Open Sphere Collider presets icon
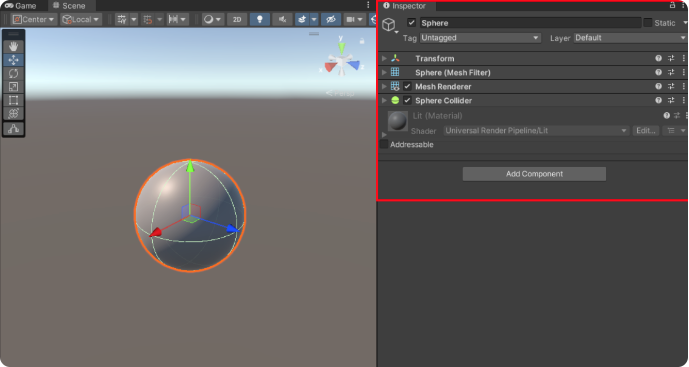 pyautogui.click(x=671, y=100)
